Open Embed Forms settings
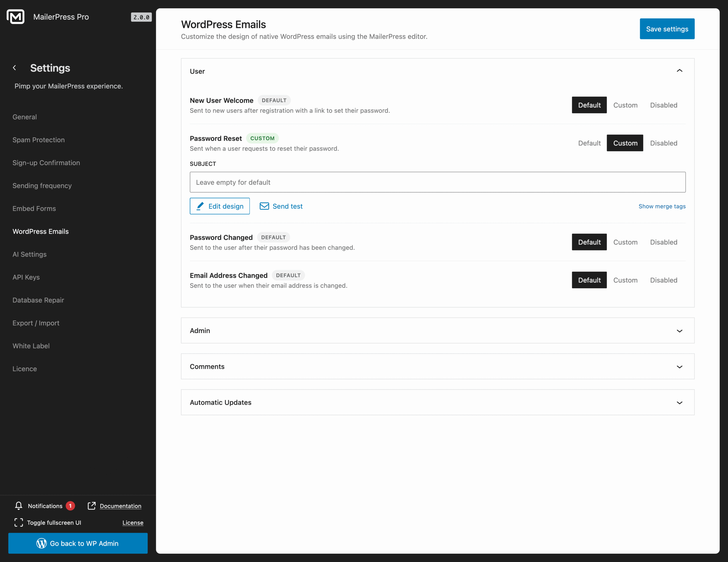728x562 pixels. (34, 209)
